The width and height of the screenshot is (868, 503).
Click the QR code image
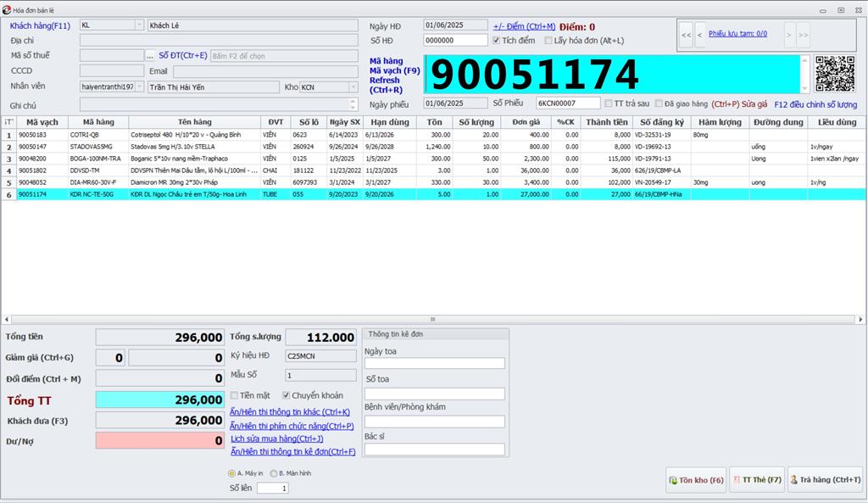(834, 74)
